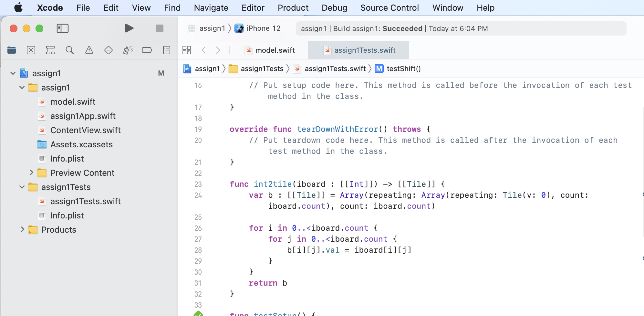The height and width of the screenshot is (316, 644).
Task: Click the int2tile function name
Action: pyautogui.click(x=273, y=184)
